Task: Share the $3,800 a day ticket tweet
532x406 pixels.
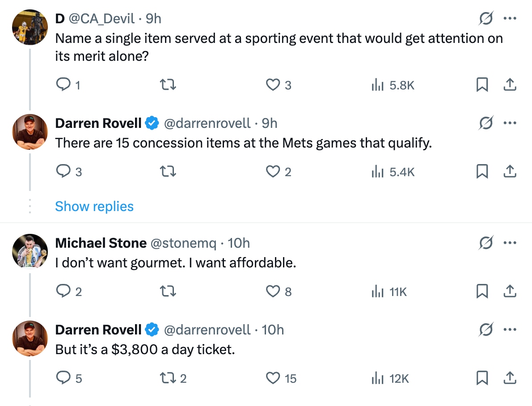Action: pyautogui.click(x=510, y=378)
